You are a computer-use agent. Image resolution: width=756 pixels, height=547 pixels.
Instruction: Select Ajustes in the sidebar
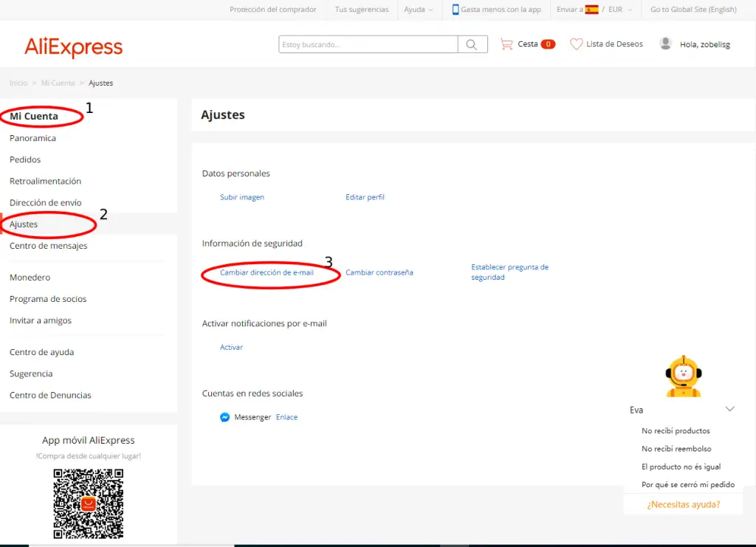point(24,224)
